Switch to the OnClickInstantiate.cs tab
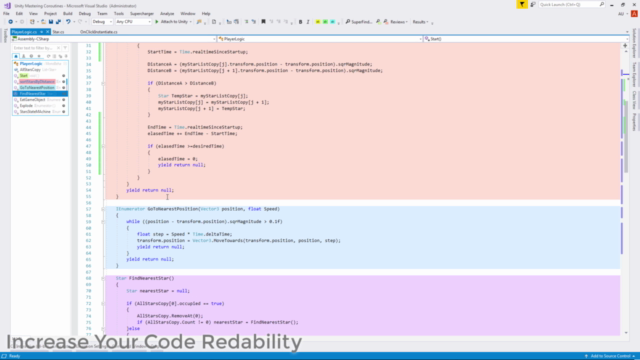The width and height of the screenshot is (640, 360). tap(99, 32)
